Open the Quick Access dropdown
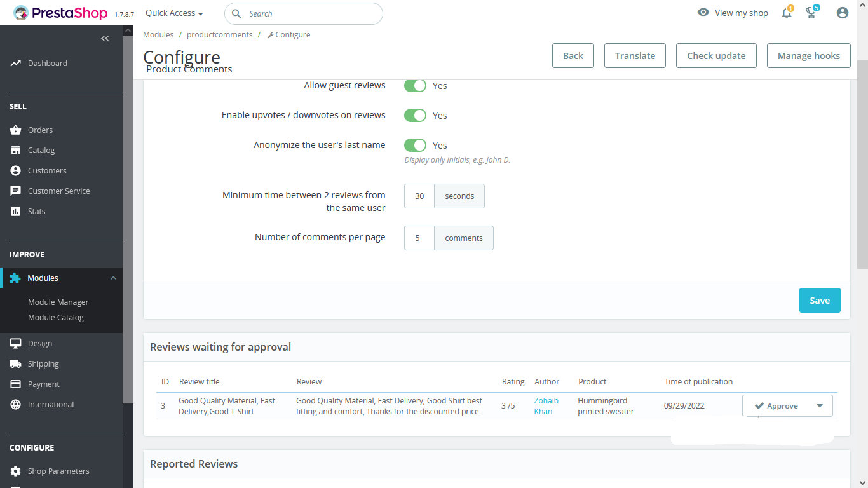This screenshot has width=868, height=488. point(174,13)
